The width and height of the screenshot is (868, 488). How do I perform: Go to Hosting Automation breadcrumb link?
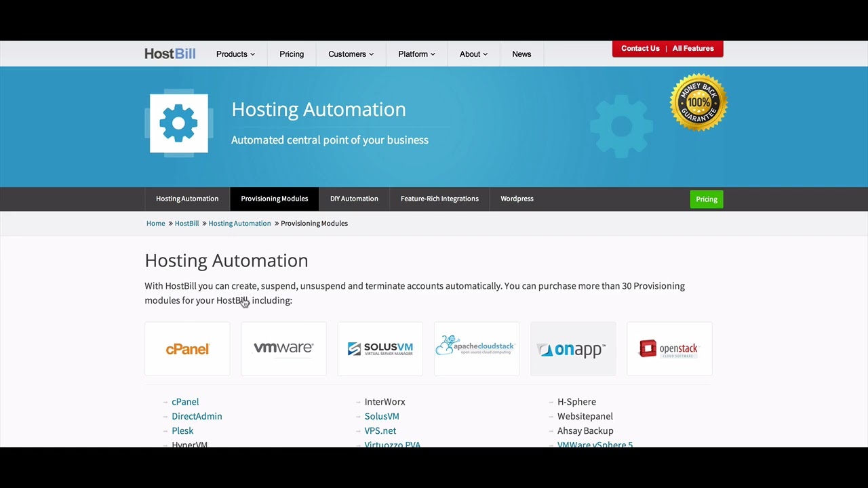(x=239, y=223)
